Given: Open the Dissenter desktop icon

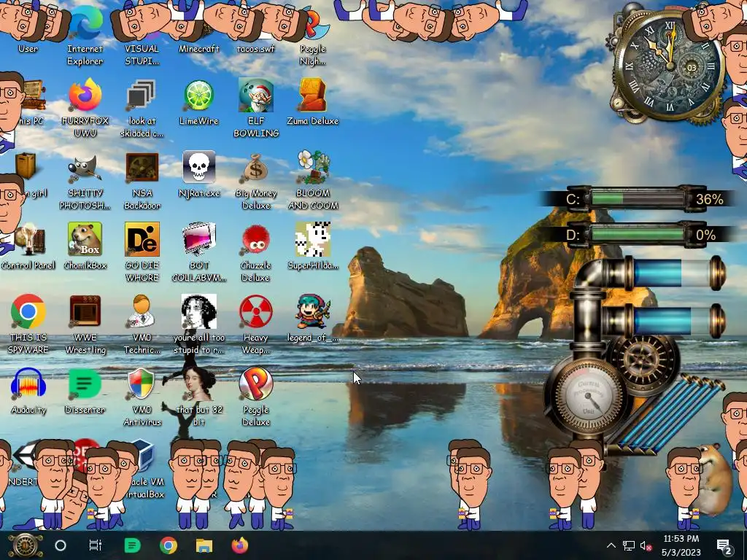Looking at the screenshot, I should tap(85, 384).
